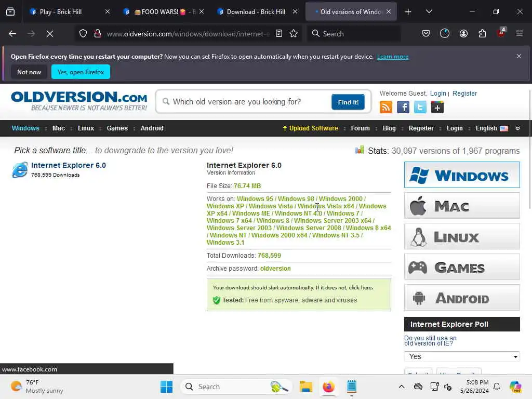The width and height of the screenshot is (532, 399).
Task: Click the Firefox toolbar Search box
Action: (354, 34)
